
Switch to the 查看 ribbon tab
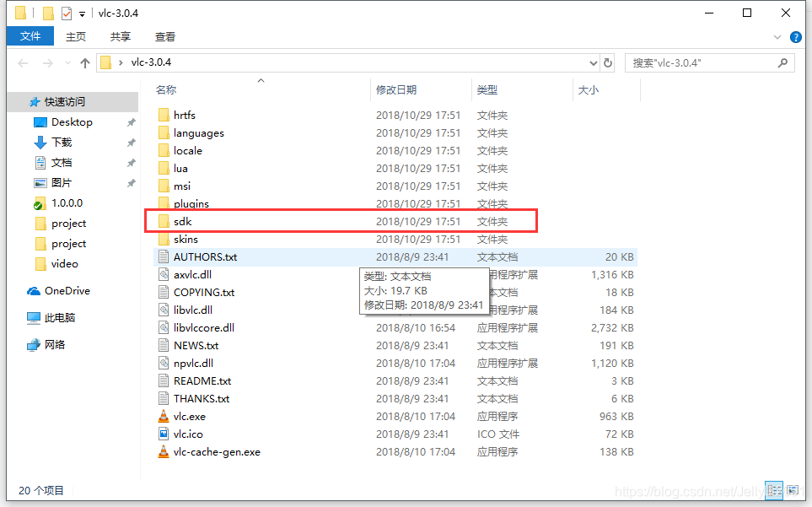(164, 36)
